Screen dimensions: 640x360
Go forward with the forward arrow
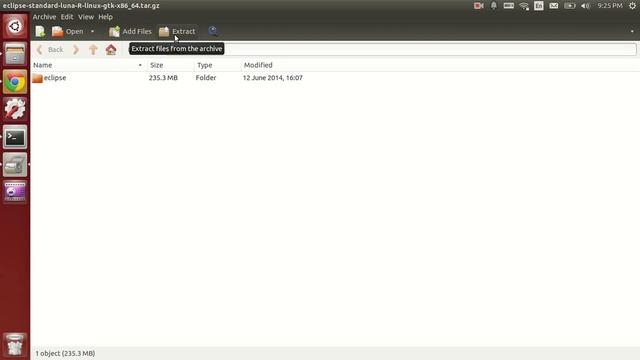coord(76,50)
